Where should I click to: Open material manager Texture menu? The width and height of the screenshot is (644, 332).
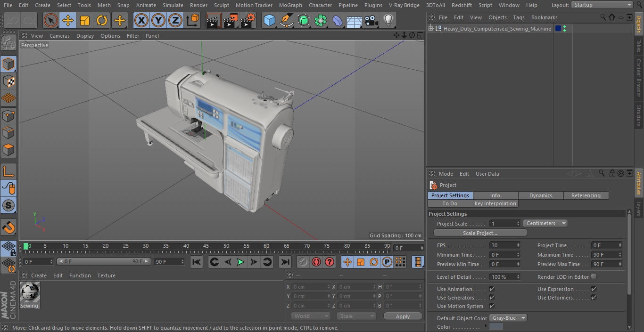tap(106, 275)
